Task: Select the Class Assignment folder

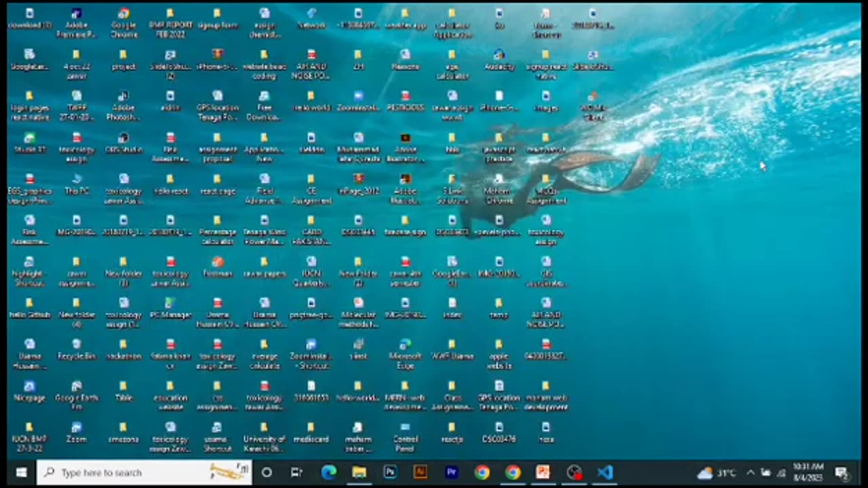Action: coord(452,395)
